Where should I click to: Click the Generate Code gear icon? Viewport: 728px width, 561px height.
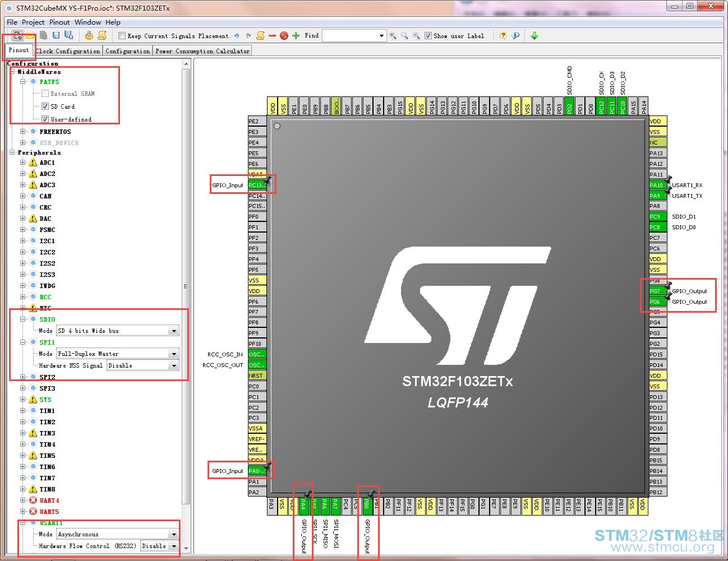(x=89, y=35)
